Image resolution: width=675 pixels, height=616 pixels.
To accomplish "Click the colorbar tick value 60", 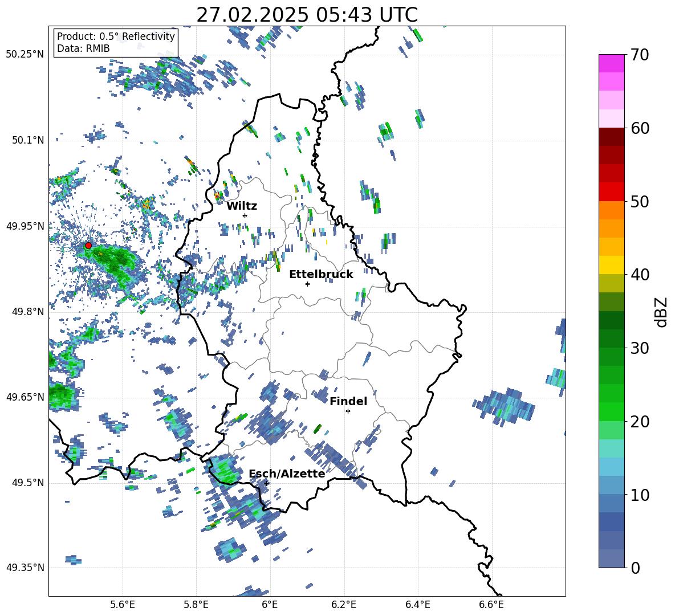I will pyautogui.click(x=640, y=128).
